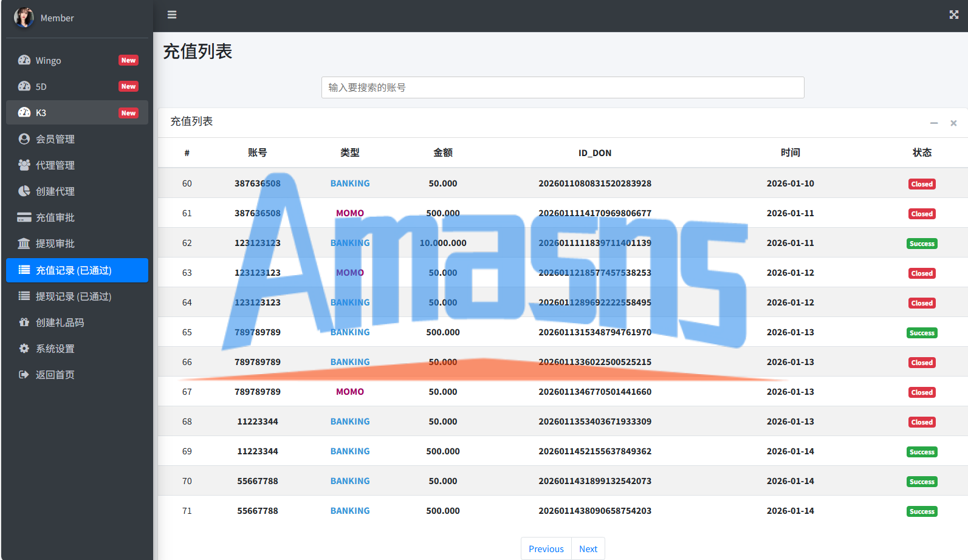The width and height of the screenshot is (968, 560).
Task: Click the date 2026-01-10 on row 60
Action: [791, 183]
